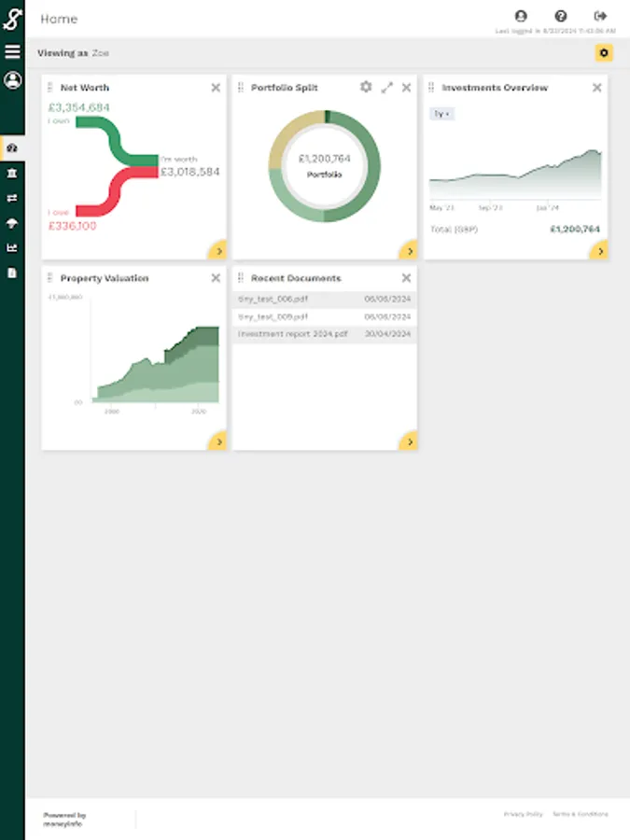
Task: Open the help question mark icon
Action: pyautogui.click(x=560, y=16)
